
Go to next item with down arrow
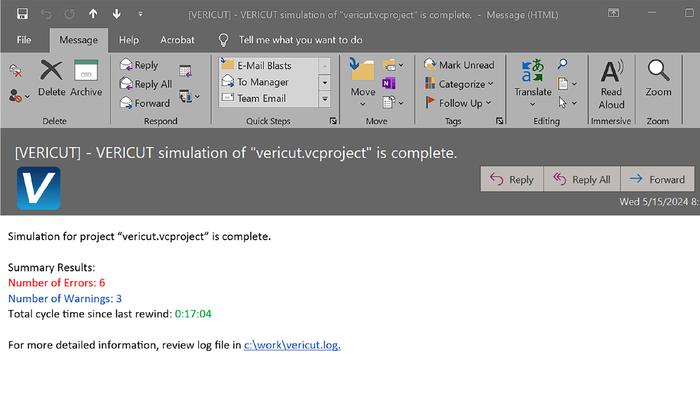point(117,14)
